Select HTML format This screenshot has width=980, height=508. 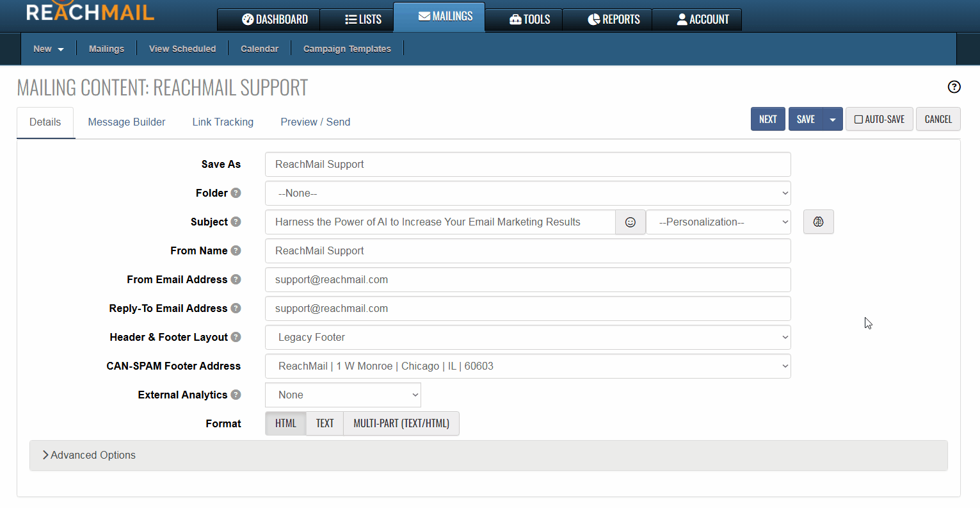[285, 423]
